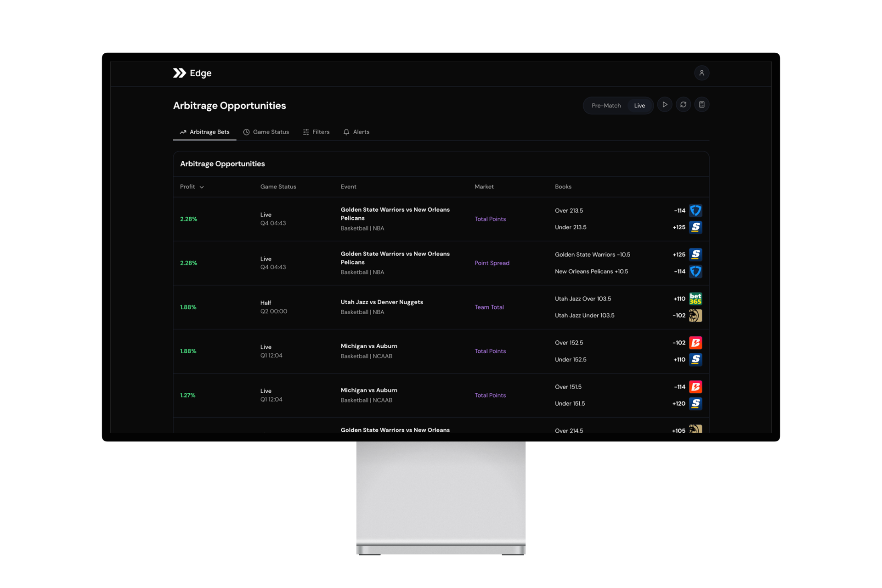The image size is (882, 588).
Task: Click red B sportsbook icon for Over 152.5
Action: click(695, 343)
